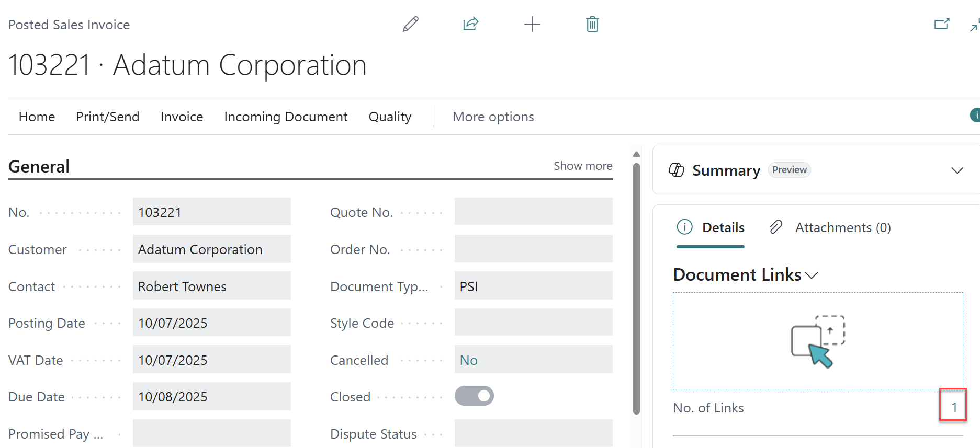This screenshot has height=448, width=980.
Task: Click the New plus icon
Action: [x=532, y=24]
